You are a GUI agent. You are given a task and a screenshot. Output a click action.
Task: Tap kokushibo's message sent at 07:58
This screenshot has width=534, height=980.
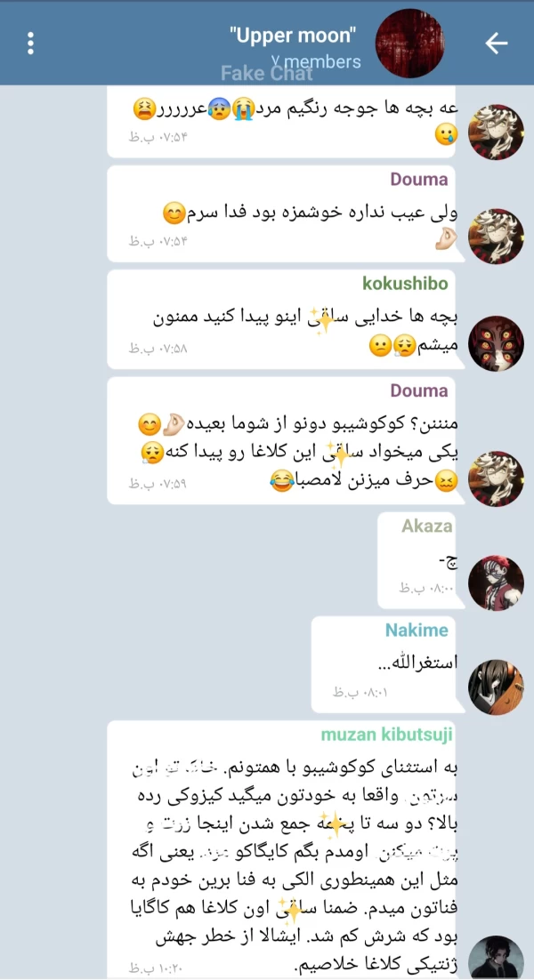point(286,319)
